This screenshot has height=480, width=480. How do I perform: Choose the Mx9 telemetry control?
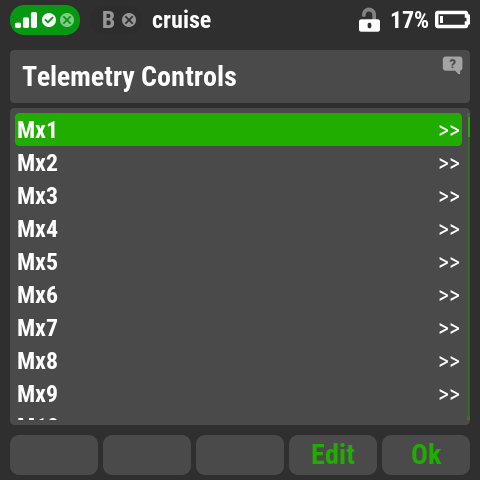(238, 394)
